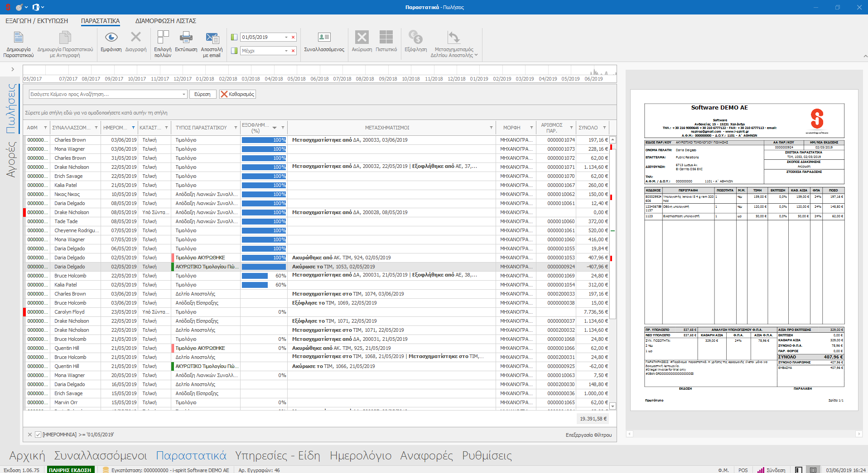This screenshot has width=868, height=473.
Task: Click the Διαγραφή X icon
Action: click(135, 37)
